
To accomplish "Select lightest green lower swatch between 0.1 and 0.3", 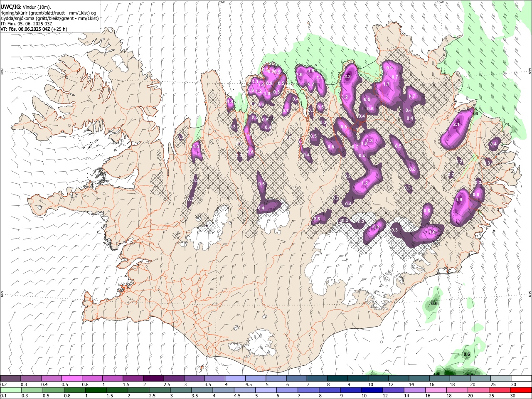I will click(x=11, y=390).
